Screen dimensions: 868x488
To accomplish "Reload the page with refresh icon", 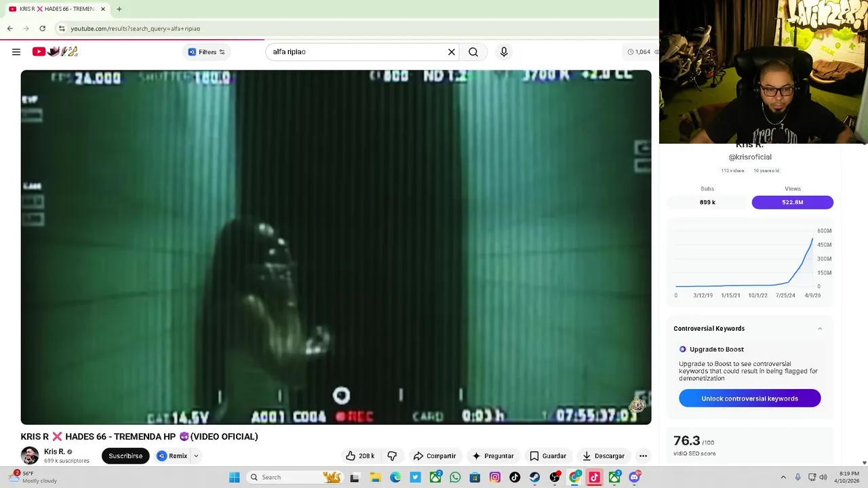I will [42, 28].
